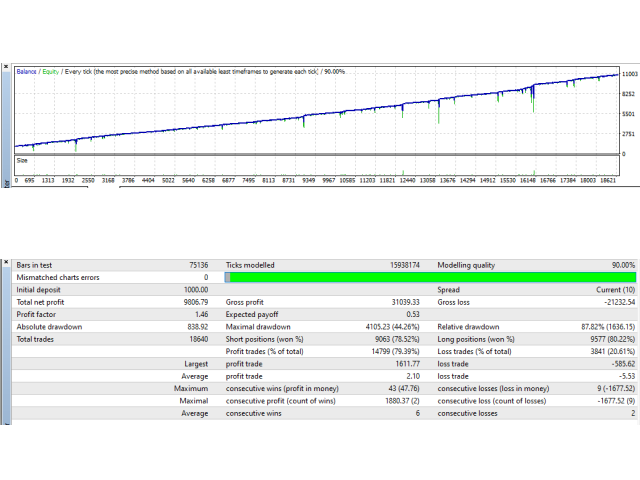Click the 695 trade number on x-axis
This screenshot has width=640, height=480.
29,180
